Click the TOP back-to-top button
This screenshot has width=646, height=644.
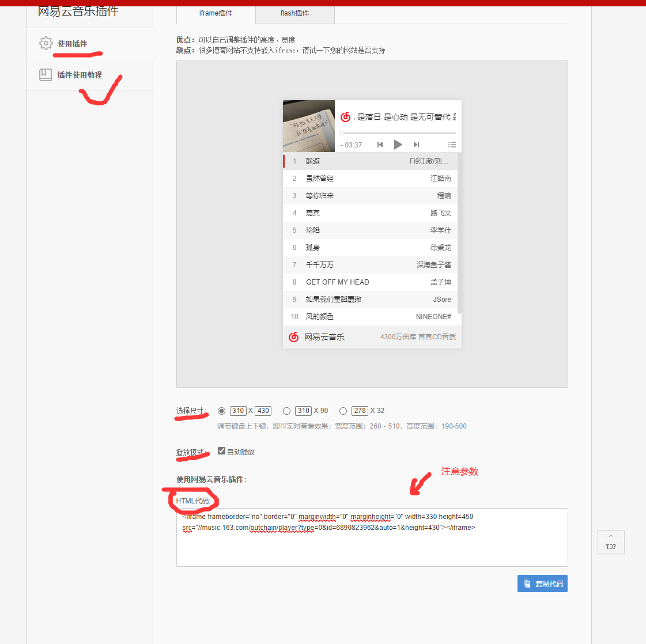[611, 542]
